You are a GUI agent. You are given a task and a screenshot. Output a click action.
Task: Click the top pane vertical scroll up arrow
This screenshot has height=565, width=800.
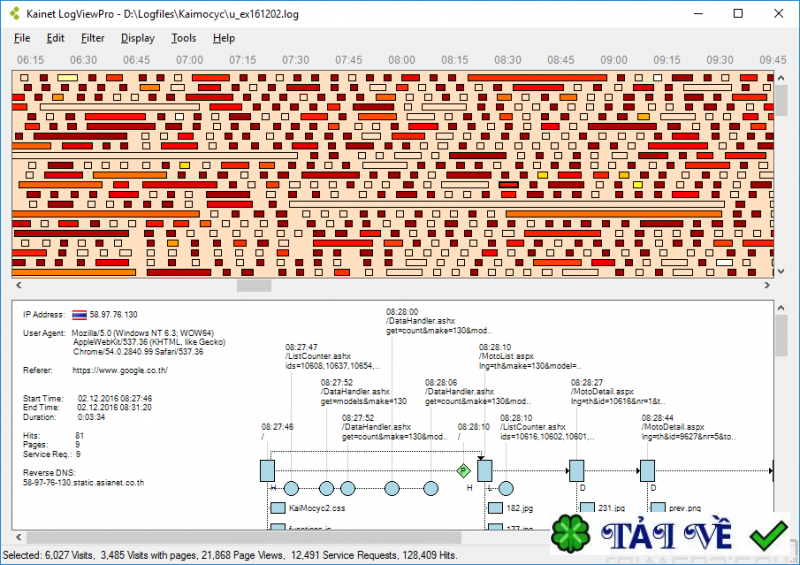pos(781,78)
